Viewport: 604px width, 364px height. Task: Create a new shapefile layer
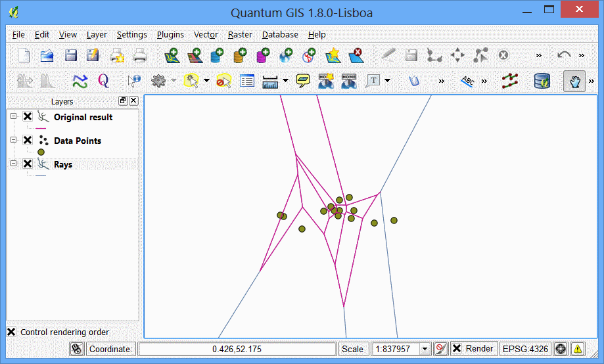pos(333,55)
